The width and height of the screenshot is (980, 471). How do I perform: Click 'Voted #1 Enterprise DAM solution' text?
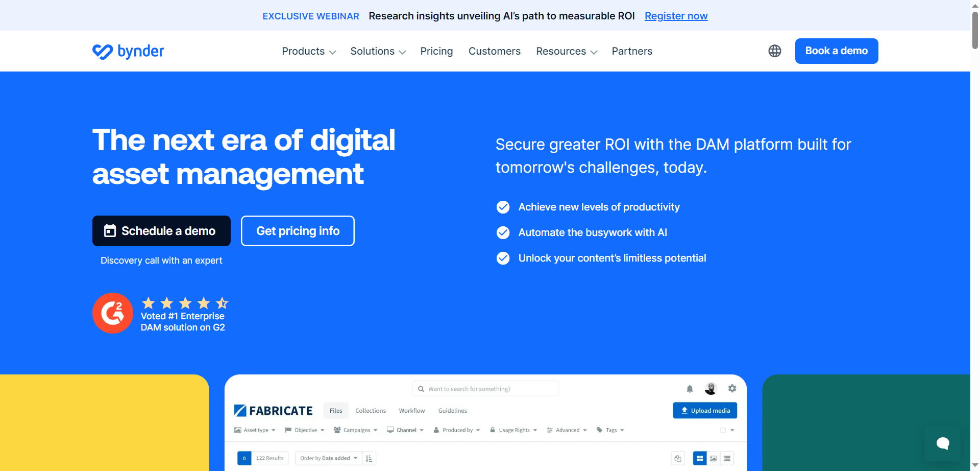coord(183,322)
